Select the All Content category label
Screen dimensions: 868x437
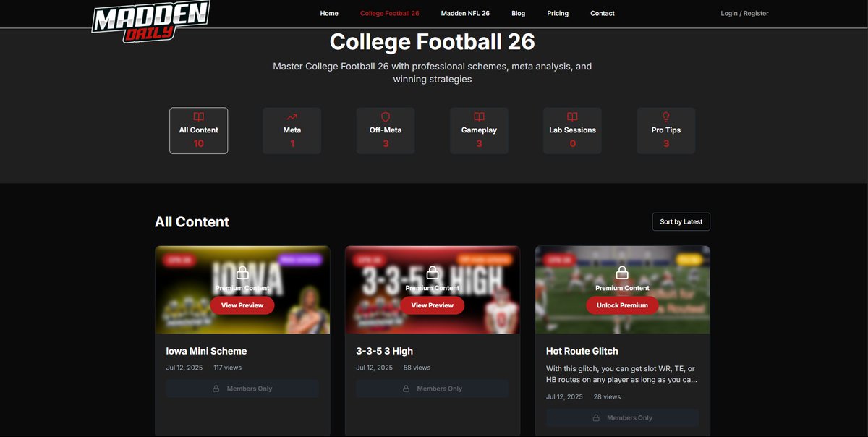[x=198, y=130]
